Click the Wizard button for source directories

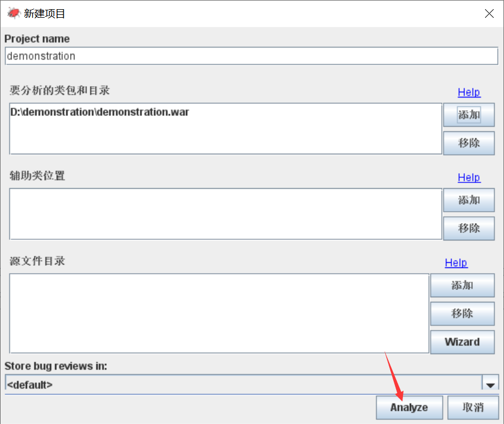(x=462, y=342)
